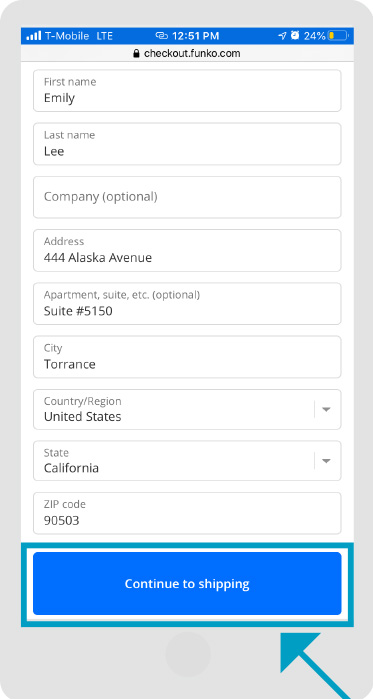
Task: Edit the ZIP code field 90503
Action: [x=187, y=513]
